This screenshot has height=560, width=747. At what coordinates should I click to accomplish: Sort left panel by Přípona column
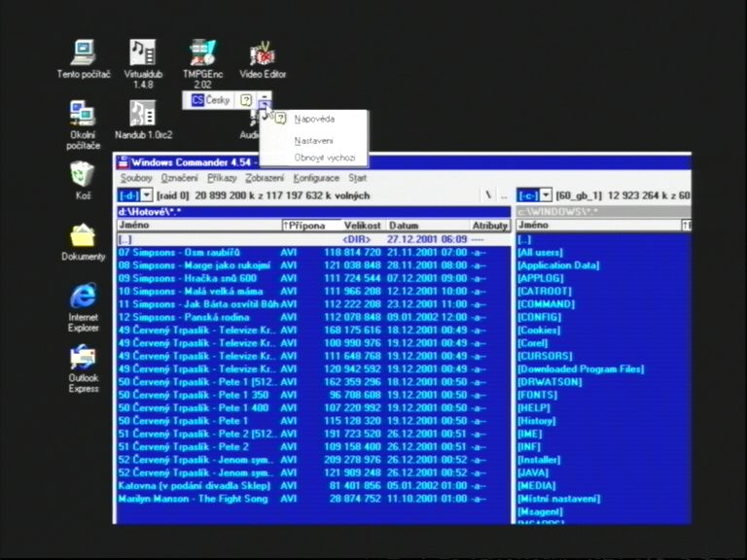(x=311, y=226)
